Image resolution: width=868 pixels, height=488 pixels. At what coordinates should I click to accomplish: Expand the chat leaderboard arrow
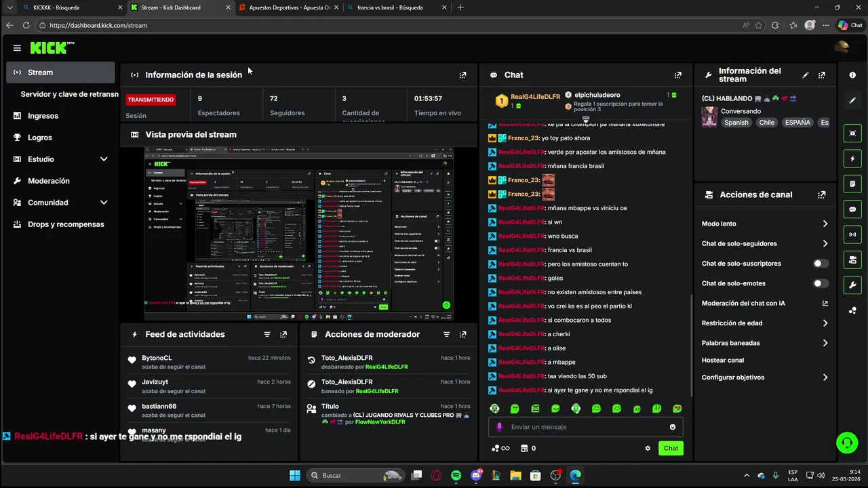tap(586, 119)
